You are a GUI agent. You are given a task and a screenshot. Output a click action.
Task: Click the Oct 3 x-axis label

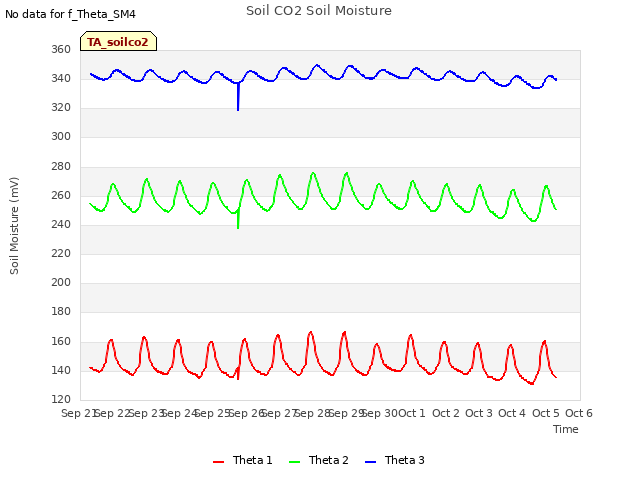click(x=479, y=413)
